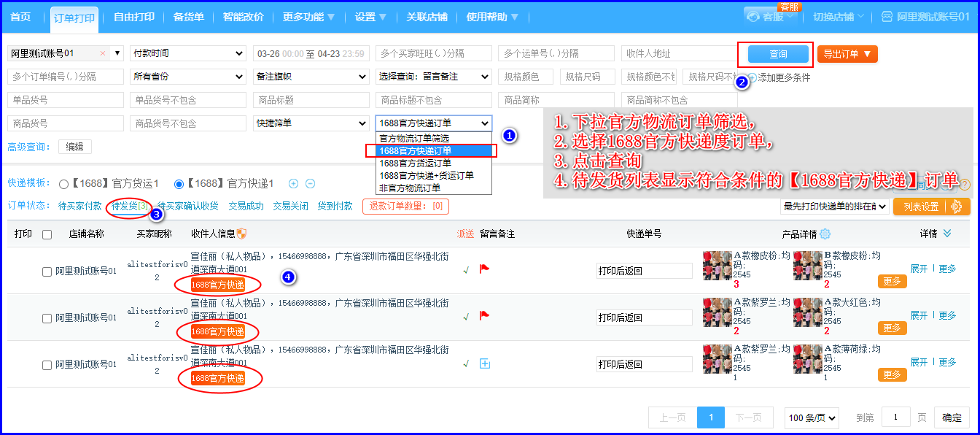Image resolution: width=980 pixels, height=435 pixels.
Task: Tick the second order row's checkbox
Action: tap(47, 318)
